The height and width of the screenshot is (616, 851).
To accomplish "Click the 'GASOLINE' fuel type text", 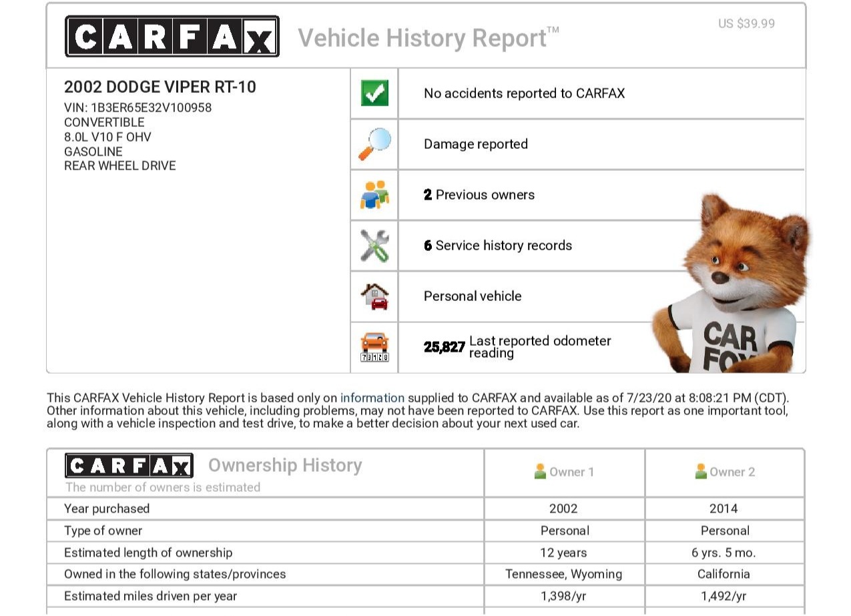I will [x=93, y=151].
